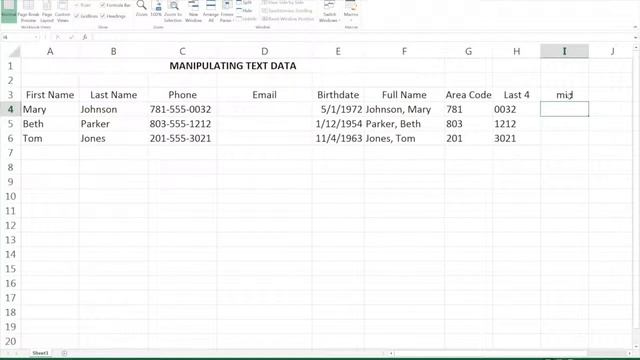Open Custom Views dialog
Viewport: 640px width, 360px height.
coord(62,11)
